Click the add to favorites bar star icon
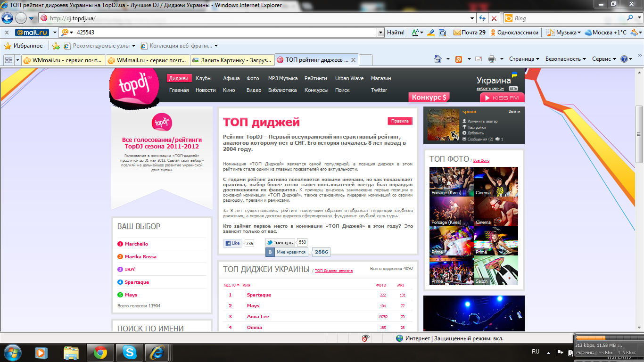The image size is (644, 362). 56,46
